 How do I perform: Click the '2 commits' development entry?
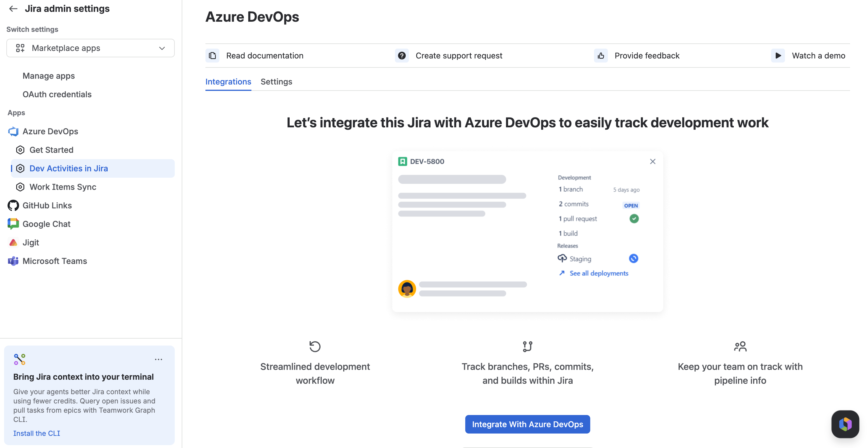coord(573,204)
